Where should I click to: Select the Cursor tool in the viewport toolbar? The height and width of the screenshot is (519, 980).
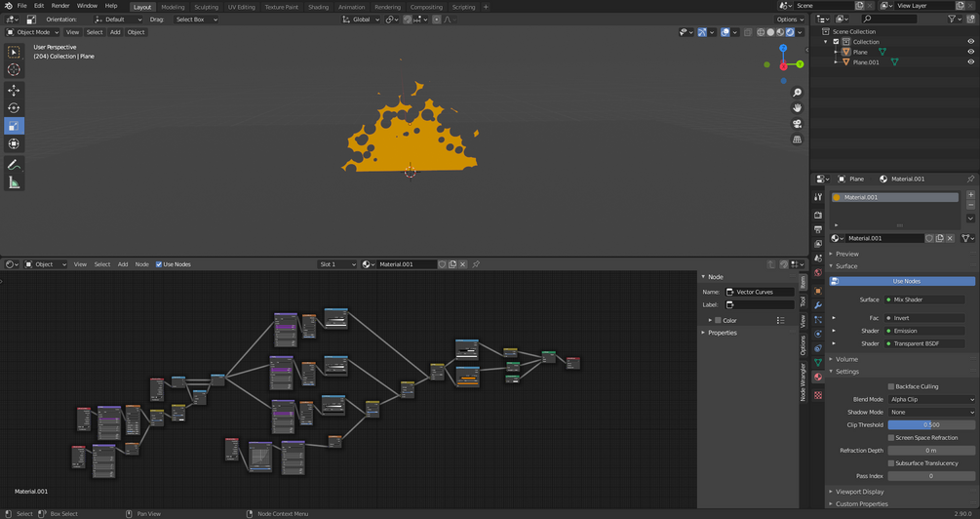point(14,70)
